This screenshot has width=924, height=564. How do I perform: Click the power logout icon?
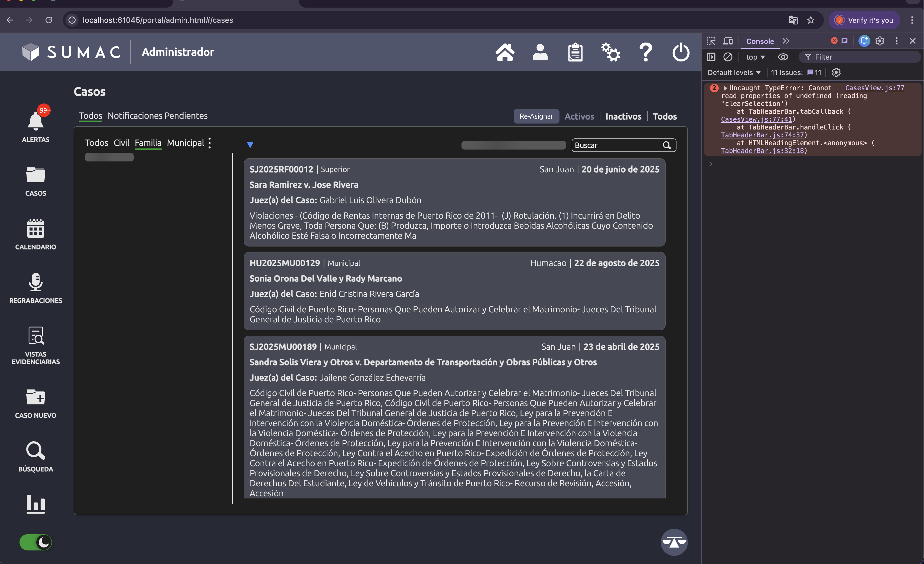(x=681, y=52)
